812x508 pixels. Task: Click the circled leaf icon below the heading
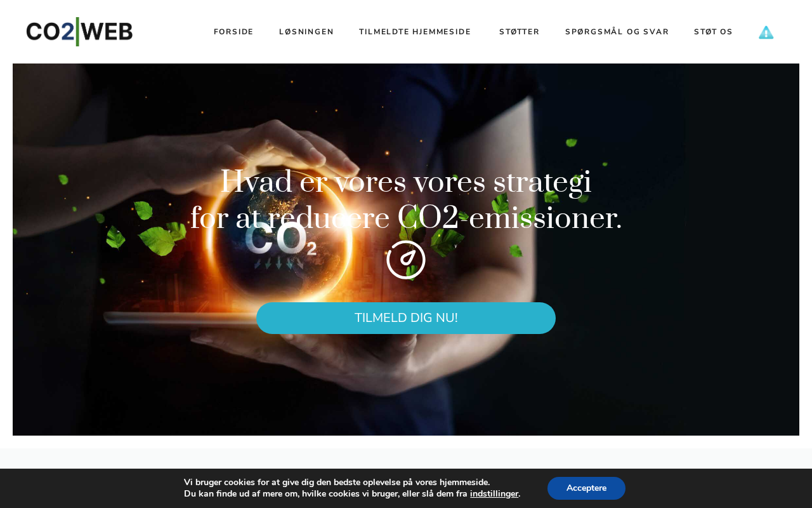pyautogui.click(x=406, y=260)
